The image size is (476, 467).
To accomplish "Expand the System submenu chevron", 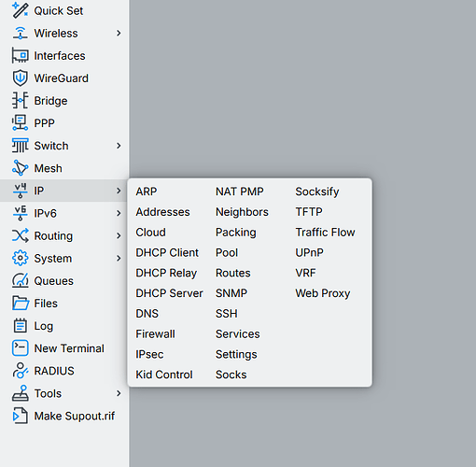I will tap(119, 258).
